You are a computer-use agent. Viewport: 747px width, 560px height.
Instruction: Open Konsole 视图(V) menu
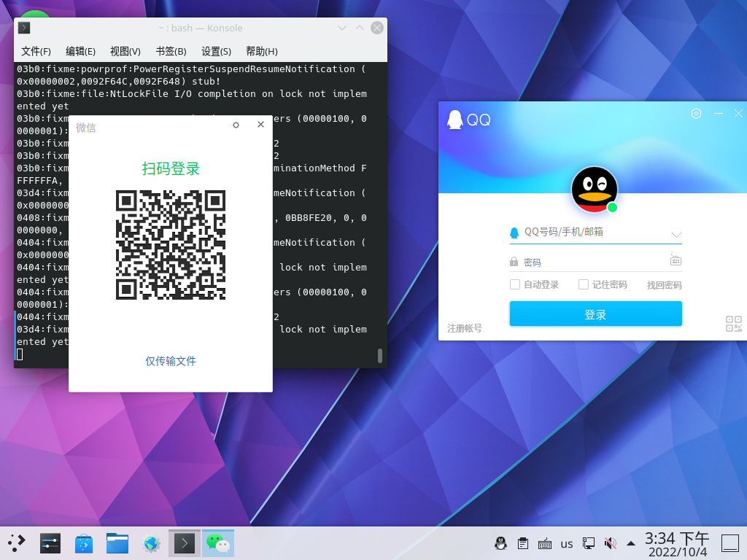click(125, 52)
